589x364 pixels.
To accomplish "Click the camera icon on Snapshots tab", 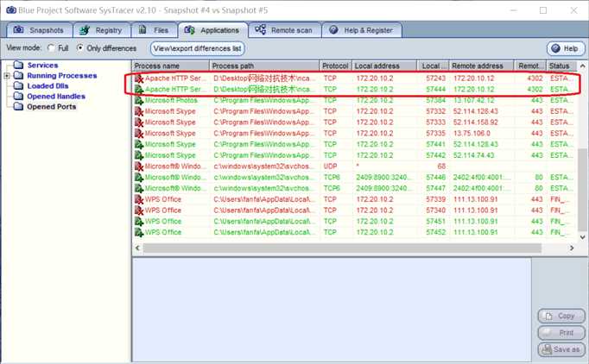I will tap(18, 29).
